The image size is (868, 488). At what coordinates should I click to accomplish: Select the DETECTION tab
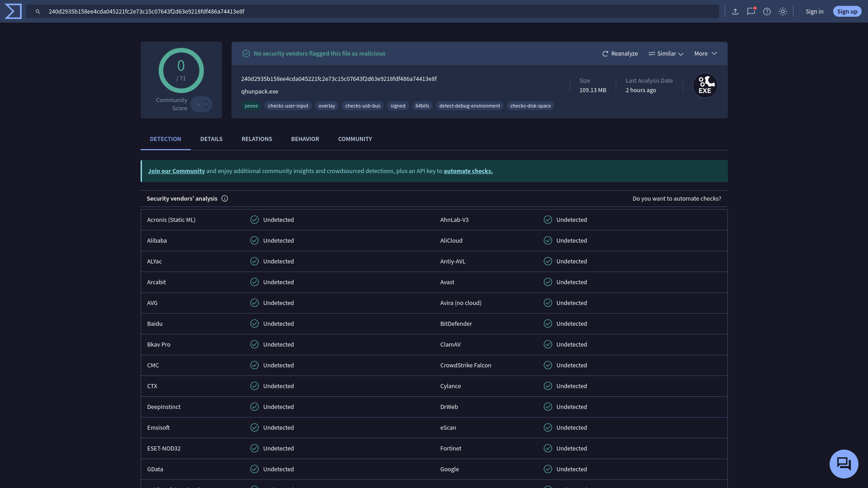click(166, 140)
